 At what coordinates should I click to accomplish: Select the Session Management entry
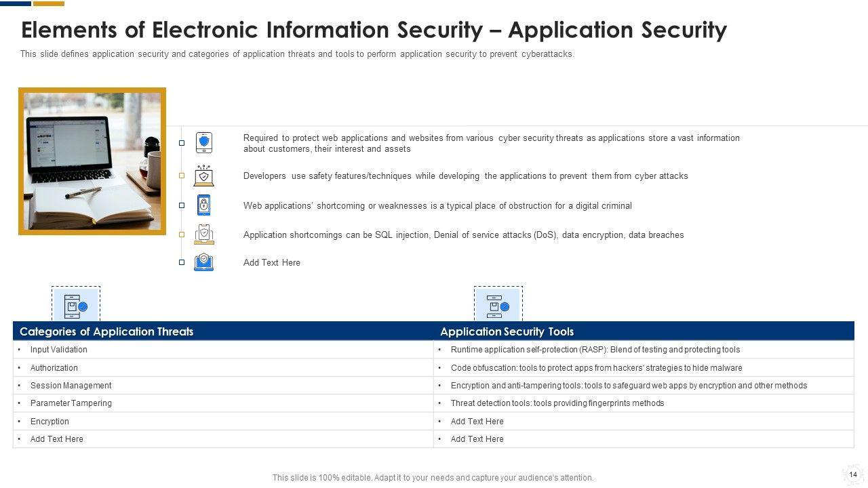(71, 386)
